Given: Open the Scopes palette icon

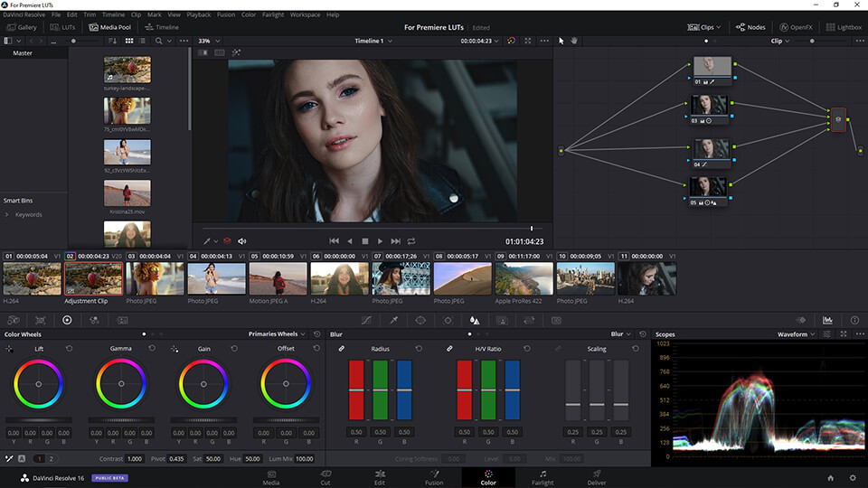Looking at the screenshot, I should coord(827,320).
